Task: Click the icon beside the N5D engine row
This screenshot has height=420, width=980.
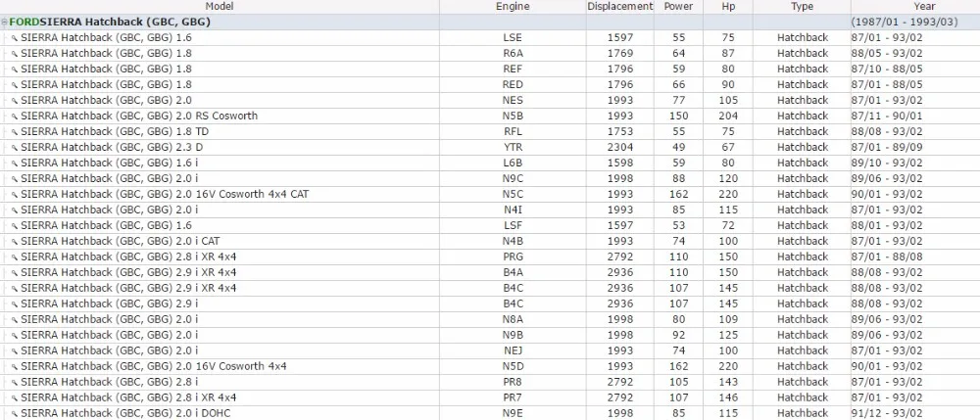Action: [15, 366]
